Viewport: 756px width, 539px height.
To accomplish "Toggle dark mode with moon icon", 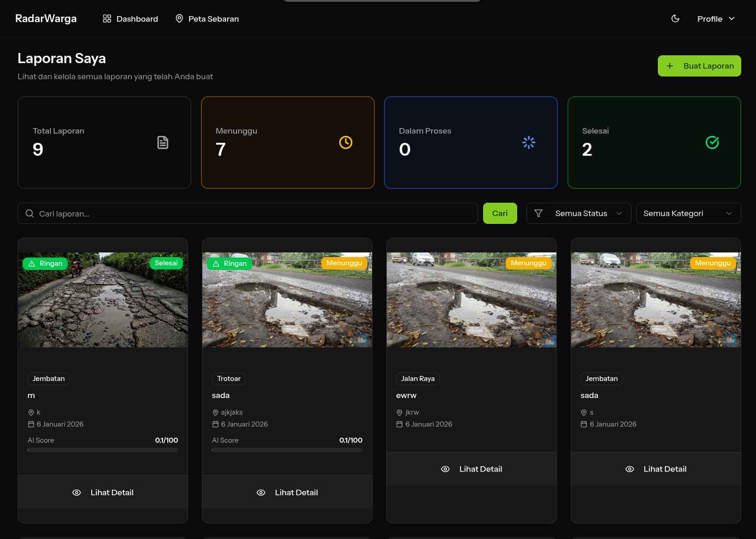I will (x=675, y=19).
